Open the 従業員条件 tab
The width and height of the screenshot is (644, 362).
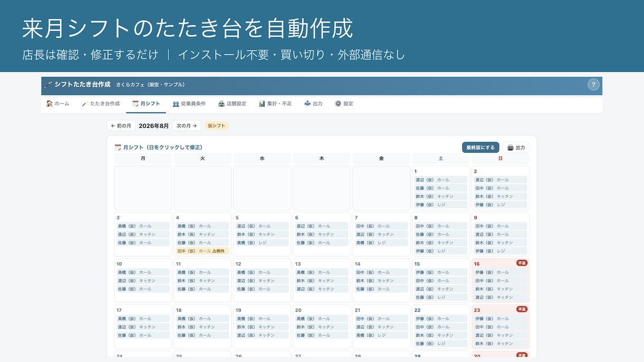[x=189, y=103]
